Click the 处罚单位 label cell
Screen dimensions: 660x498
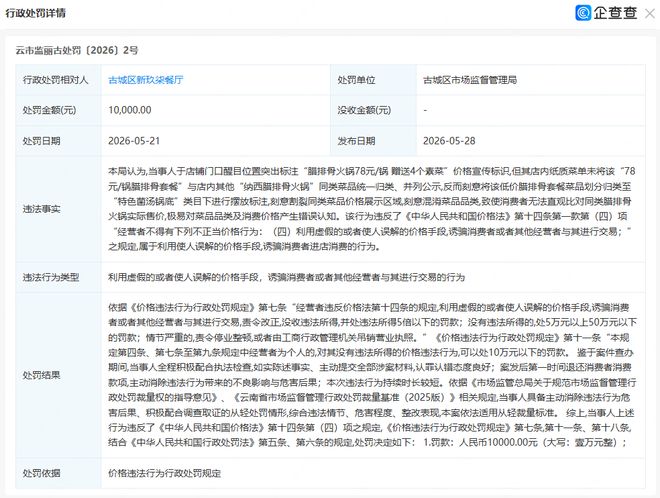click(373, 80)
